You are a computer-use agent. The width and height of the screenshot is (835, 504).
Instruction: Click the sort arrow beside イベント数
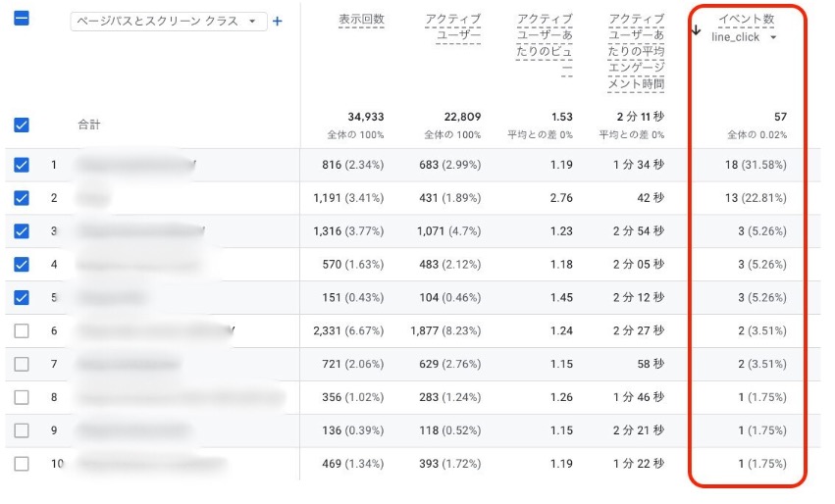click(x=696, y=30)
